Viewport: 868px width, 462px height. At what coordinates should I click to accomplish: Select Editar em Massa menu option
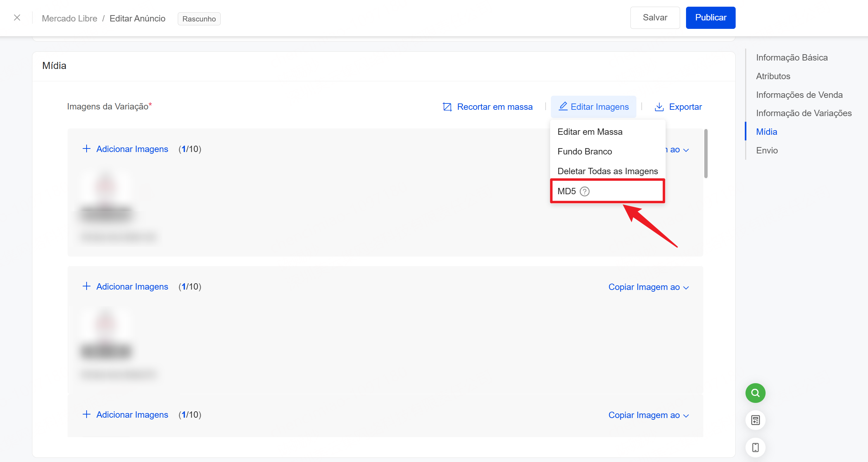[590, 132]
